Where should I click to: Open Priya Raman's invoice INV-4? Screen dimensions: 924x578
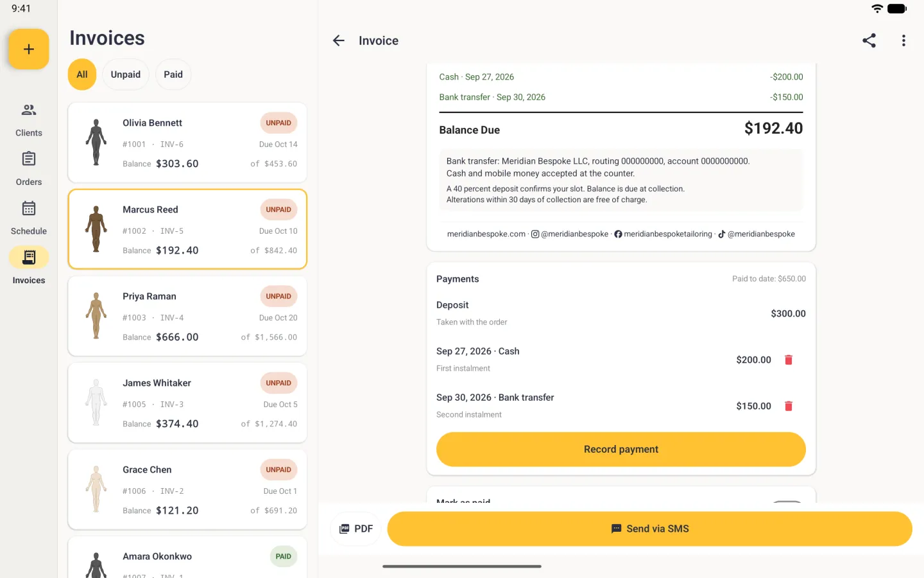coord(187,316)
